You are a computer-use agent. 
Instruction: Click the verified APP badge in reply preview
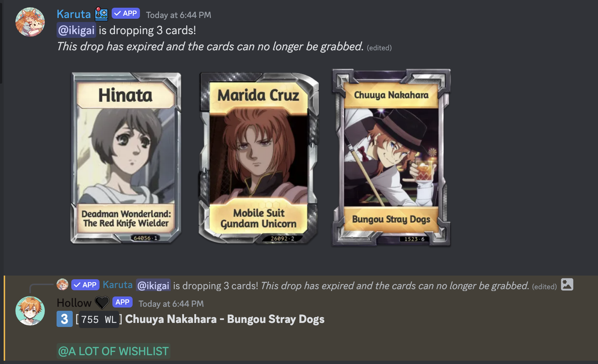pos(85,285)
